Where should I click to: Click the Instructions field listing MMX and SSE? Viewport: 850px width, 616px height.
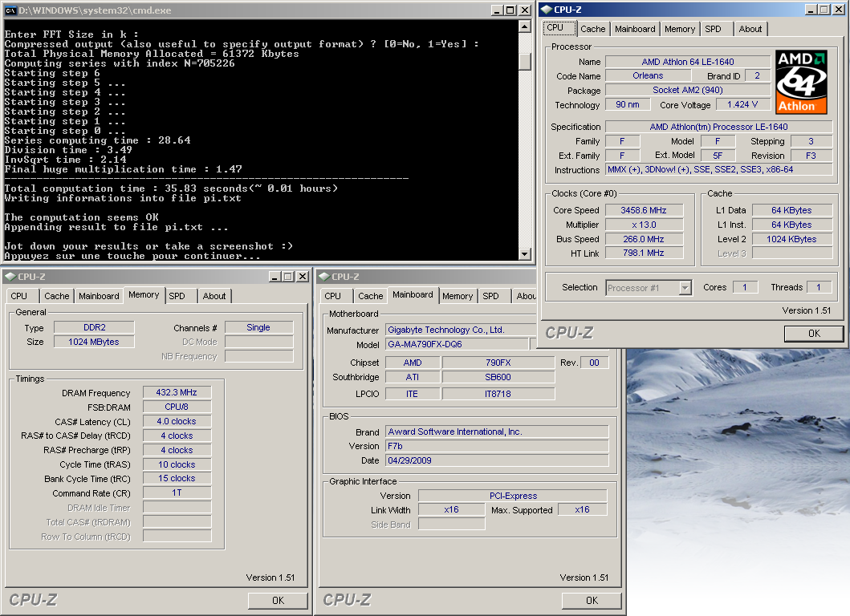(x=719, y=169)
